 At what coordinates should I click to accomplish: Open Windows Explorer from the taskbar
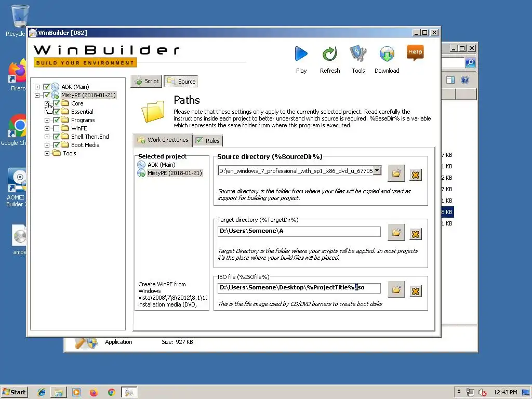(x=59, y=392)
